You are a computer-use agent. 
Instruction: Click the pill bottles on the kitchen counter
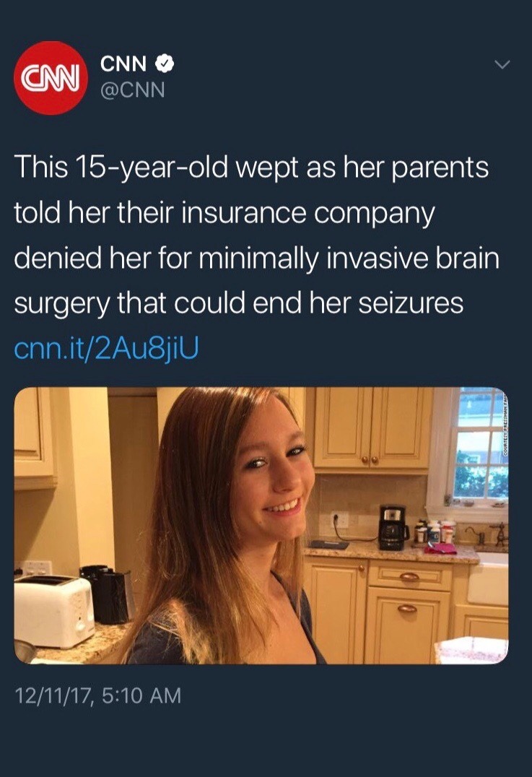[x=435, y=531]
